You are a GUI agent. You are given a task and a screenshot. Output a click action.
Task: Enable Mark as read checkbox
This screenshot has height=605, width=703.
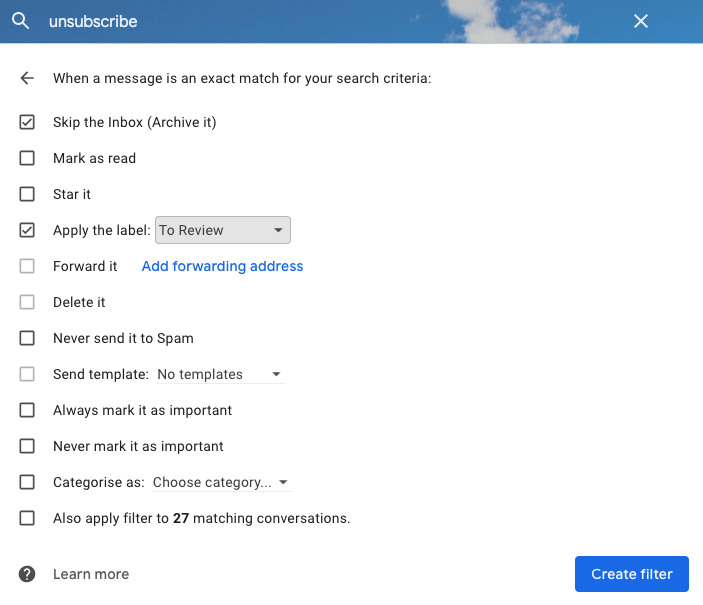[27, 158]
